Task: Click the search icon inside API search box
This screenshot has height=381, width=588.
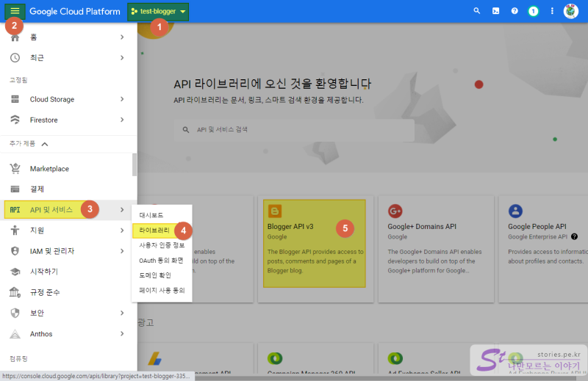Action: click(x=186, y=130)
